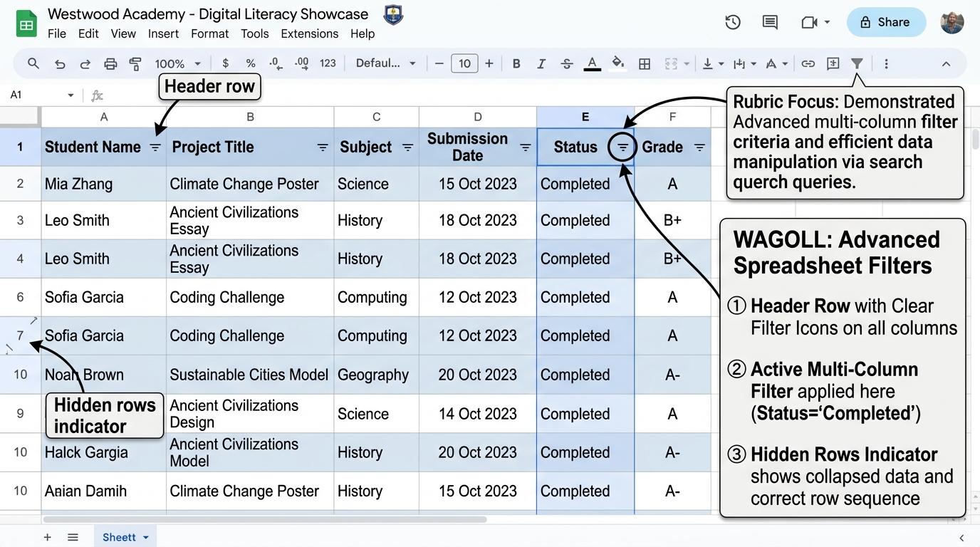
Task: Open the text color picker
Action: click(x=592, y=64)
